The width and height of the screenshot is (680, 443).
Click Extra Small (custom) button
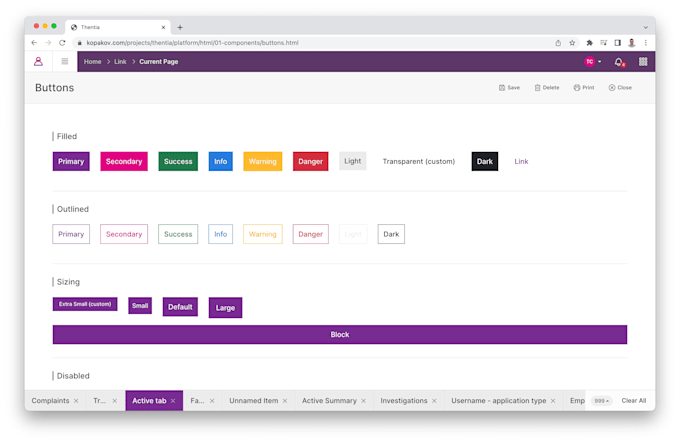[85, 304]
